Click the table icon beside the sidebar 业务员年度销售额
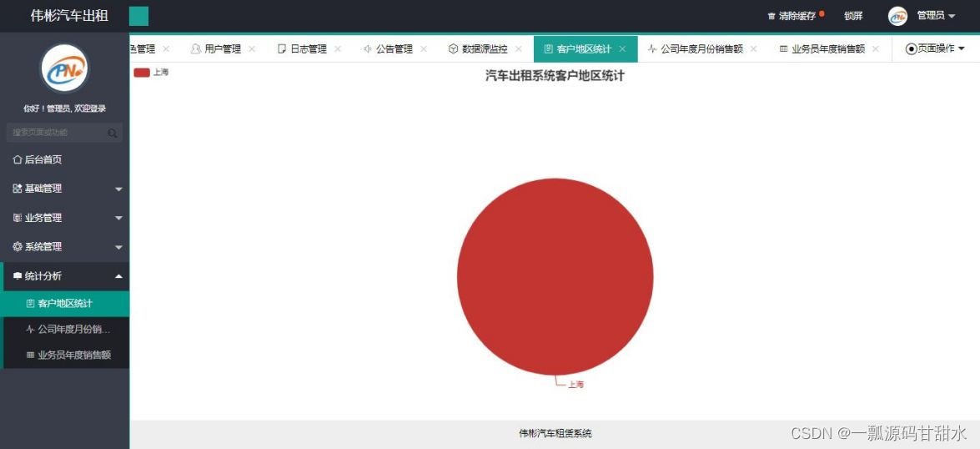The height and width of the screenshot is (449, 980). pyautogui.click(x=30, y=355)
